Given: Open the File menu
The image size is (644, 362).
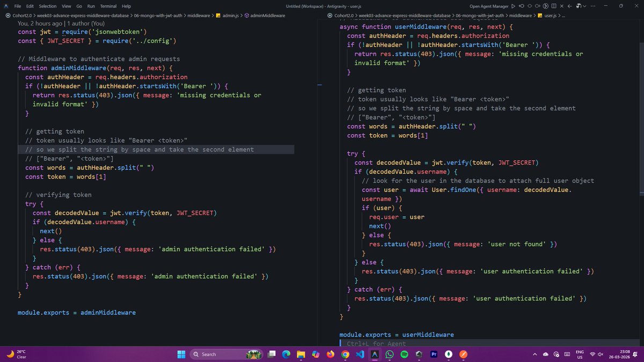Looking at the screenshot, I should pos(18,6).
